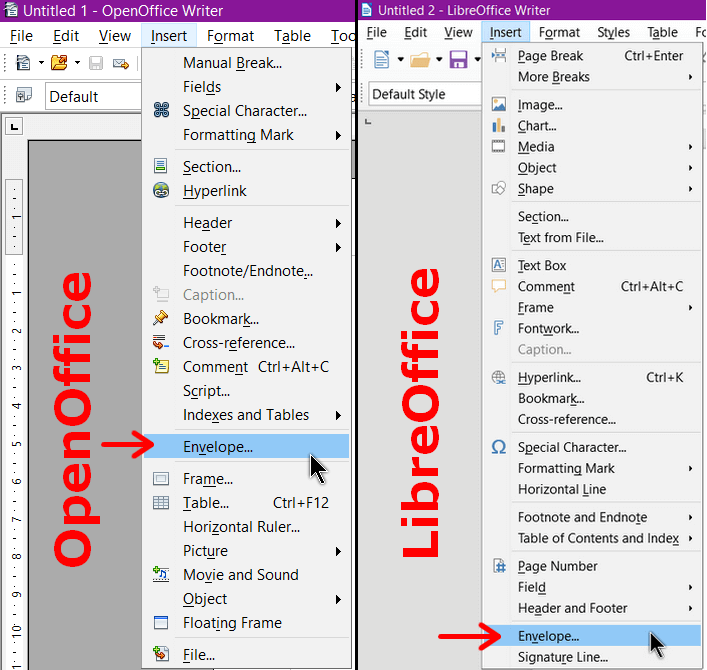
Task: Click New document icon in LibreOffice toolbar
Action: coord(381,59)
